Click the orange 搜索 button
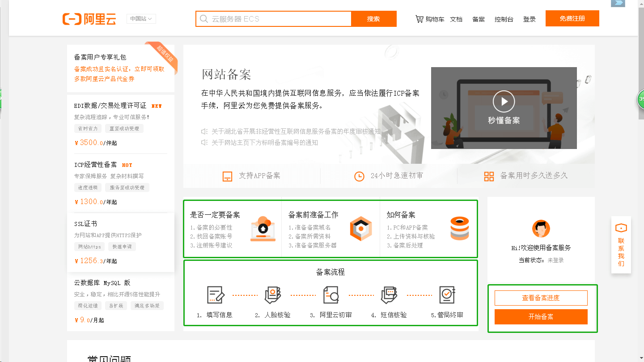644x362 pixels. 374,19
